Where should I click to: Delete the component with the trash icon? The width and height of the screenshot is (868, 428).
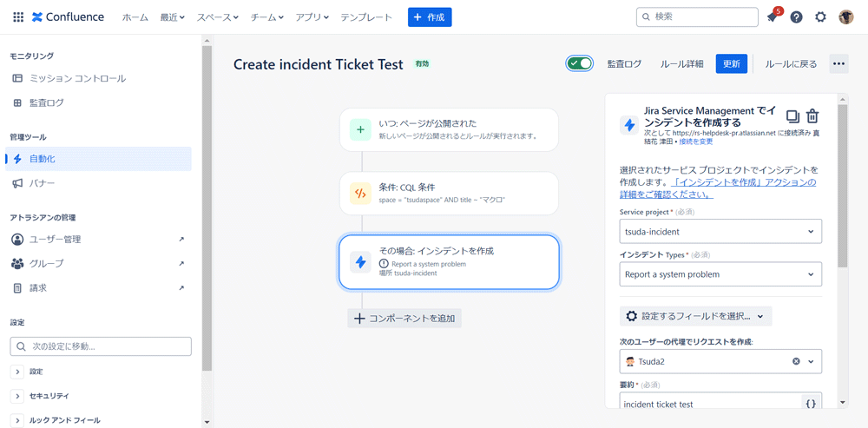click(x=812, y=116)
